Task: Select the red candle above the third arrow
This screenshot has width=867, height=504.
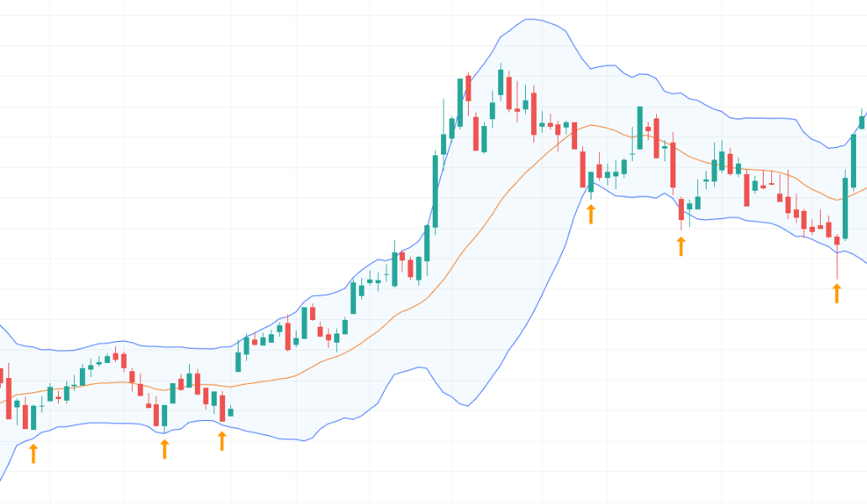Action: click(x=222, y=407)
